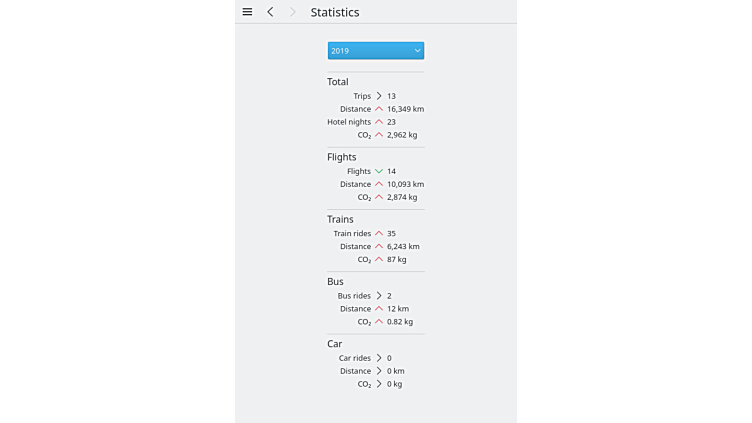Click the Total section heading
The image size is (752, 423).
pyautogui.click(x=338, y=82)
